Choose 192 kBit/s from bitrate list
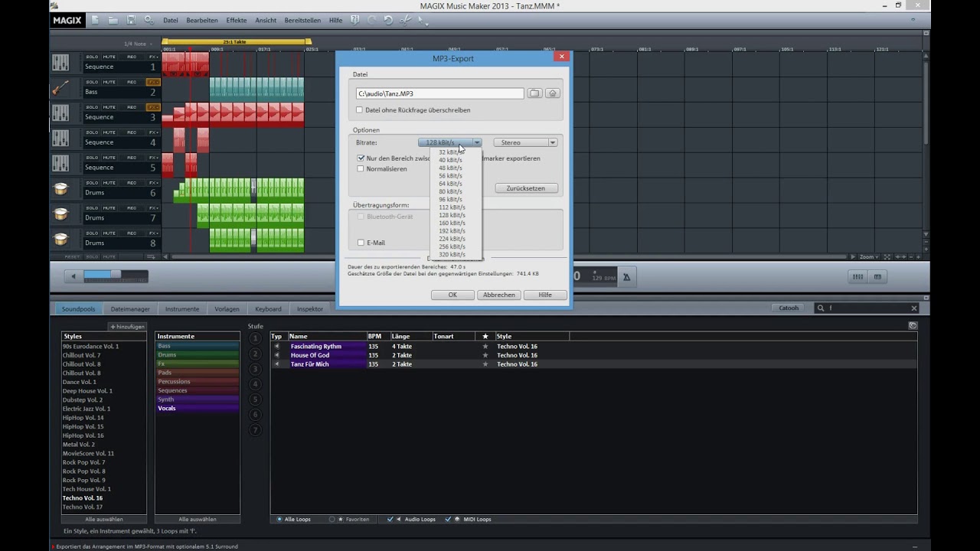This screenshot has width=980, height=551. (452, 230)
